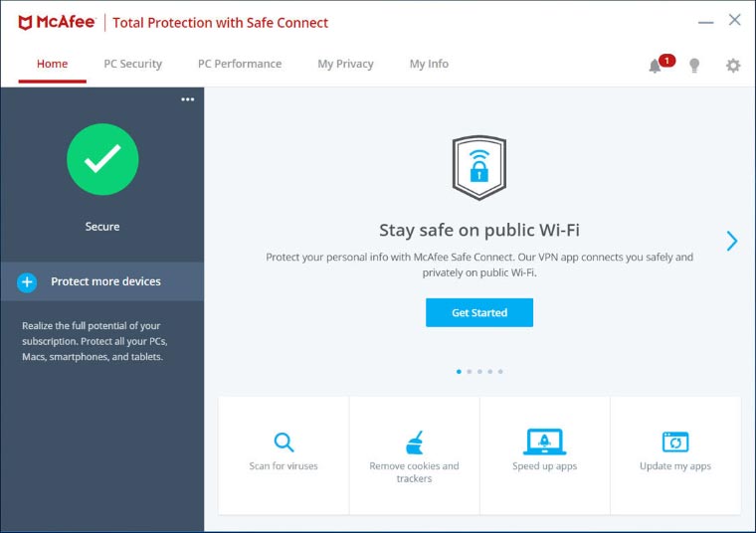This screenshot has height=533, width=756.
Task: Close the McAfee window
Action: tap(734, 20)
